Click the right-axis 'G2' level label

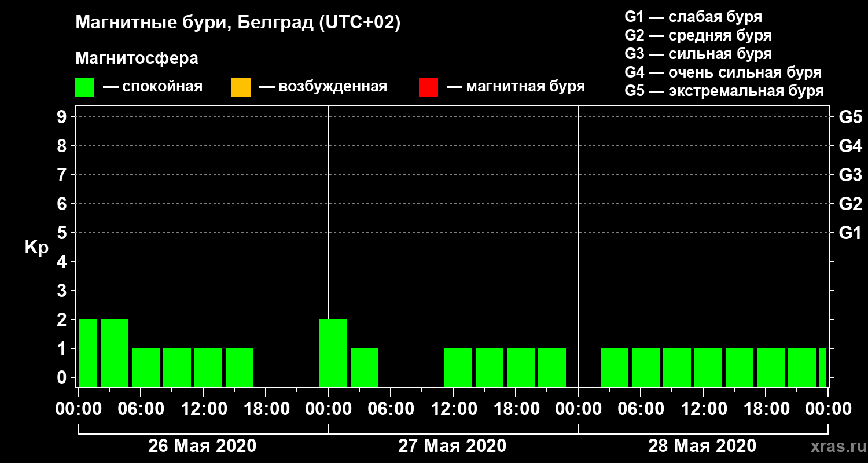coord(850,204)
